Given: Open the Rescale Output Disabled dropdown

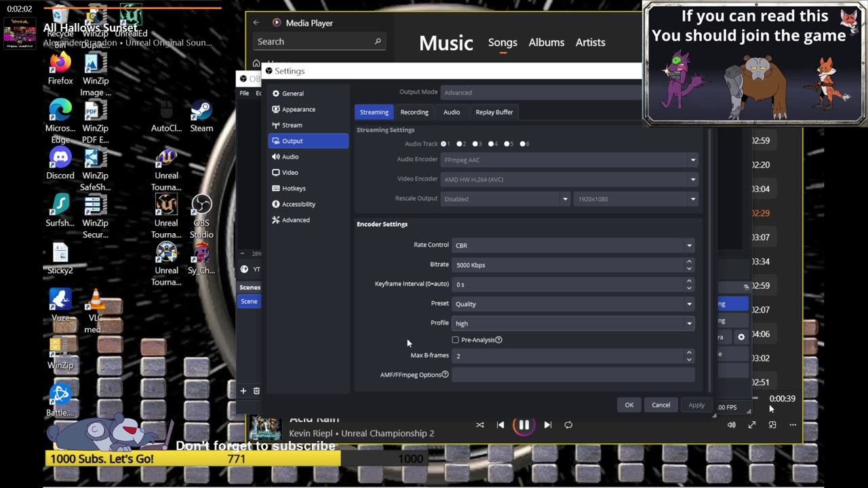Looking at the screenshot, I should (x=505, y=199).
